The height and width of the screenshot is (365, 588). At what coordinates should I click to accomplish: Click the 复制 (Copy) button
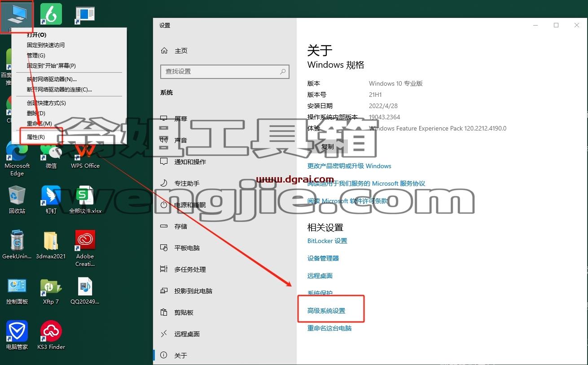click(328, 147)
